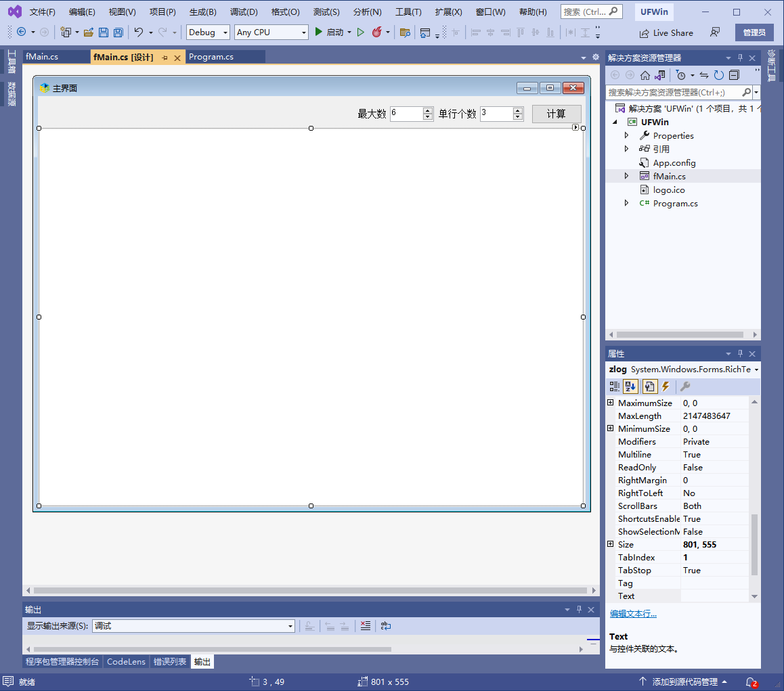This screenshot has width=784, height=691.
Task: Open the Debug configuration dropdown
Action: coord(225,32)
